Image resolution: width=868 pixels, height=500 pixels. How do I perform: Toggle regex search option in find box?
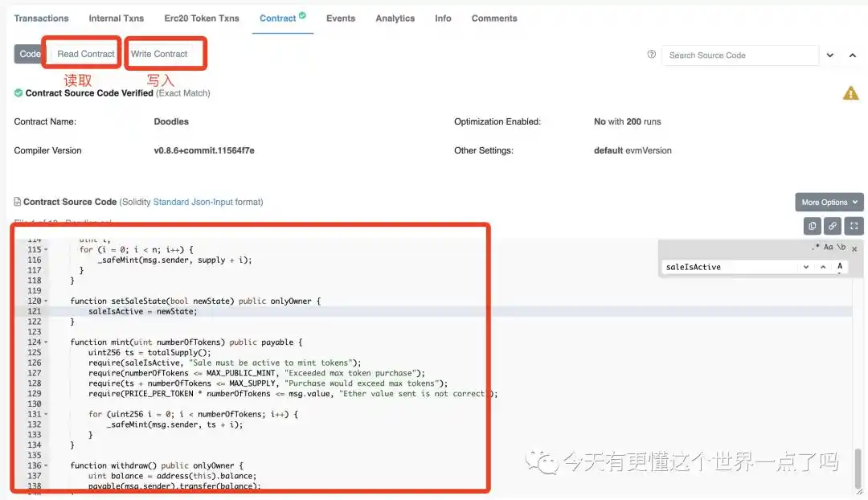816,247
